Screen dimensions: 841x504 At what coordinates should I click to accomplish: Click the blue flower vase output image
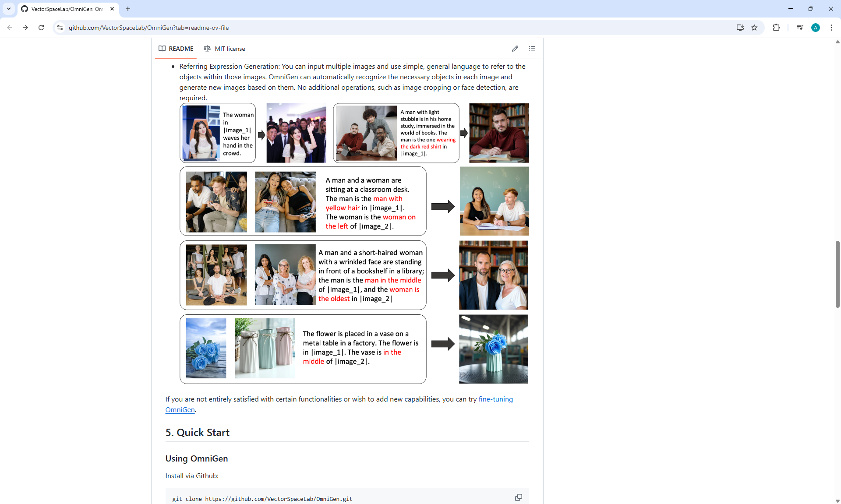click(x=493, y=349)
